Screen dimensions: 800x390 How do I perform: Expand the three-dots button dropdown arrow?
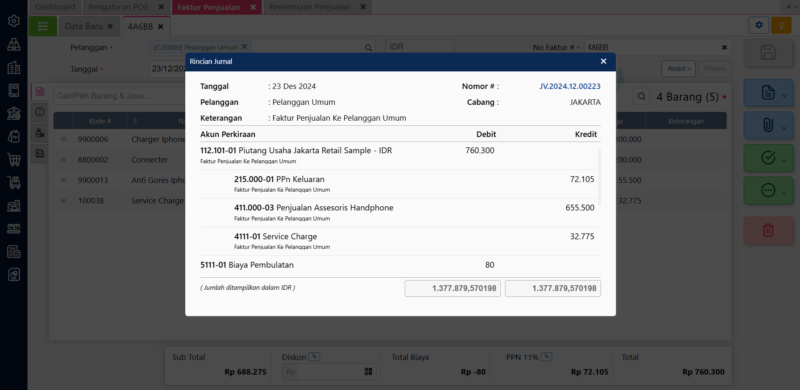coord(784,193)
